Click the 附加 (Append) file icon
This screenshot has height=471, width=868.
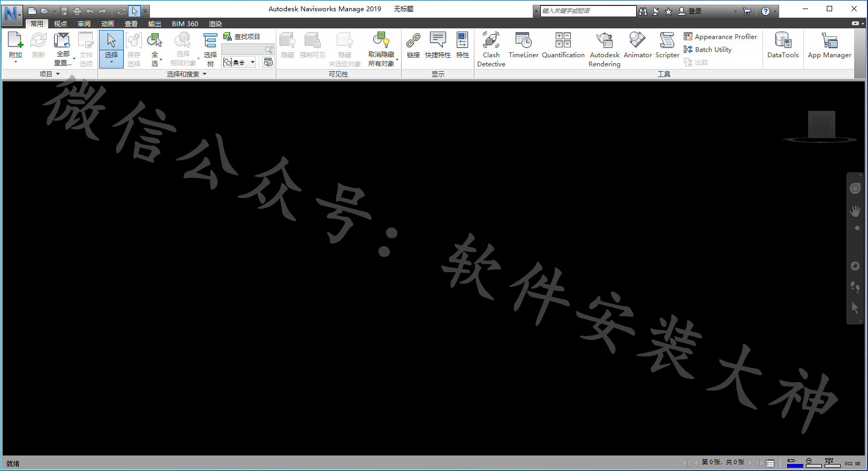(x=16, y=41)
